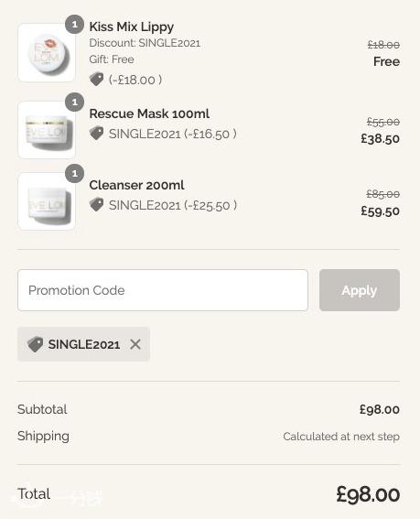Open the Kiss Mix Lippy thumbnail
This screenshot has width=420, height=519.
[47, 52]
